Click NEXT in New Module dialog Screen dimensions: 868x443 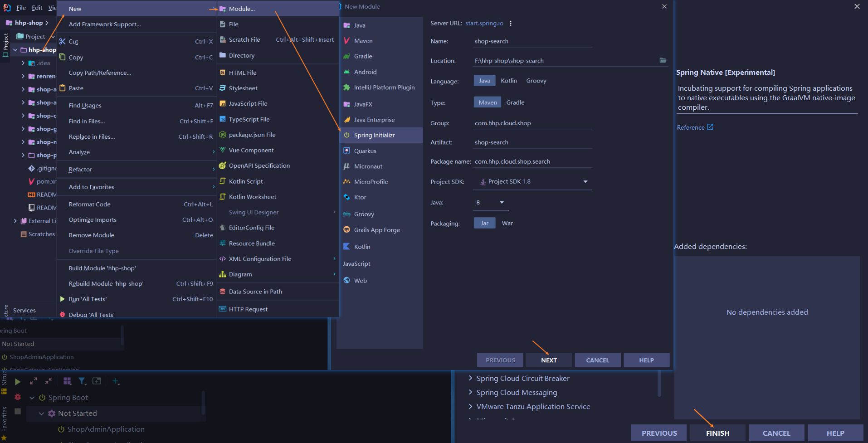549,360
